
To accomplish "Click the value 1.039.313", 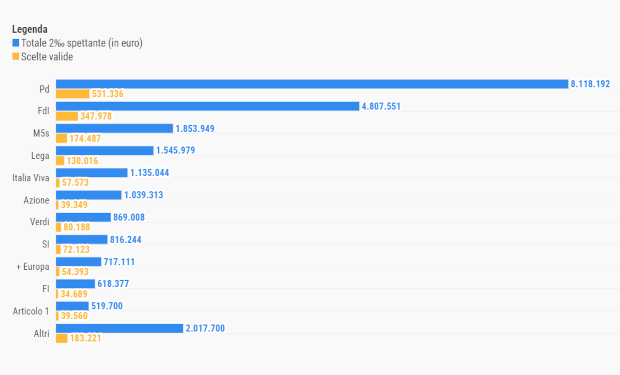I will coord(144,195).
